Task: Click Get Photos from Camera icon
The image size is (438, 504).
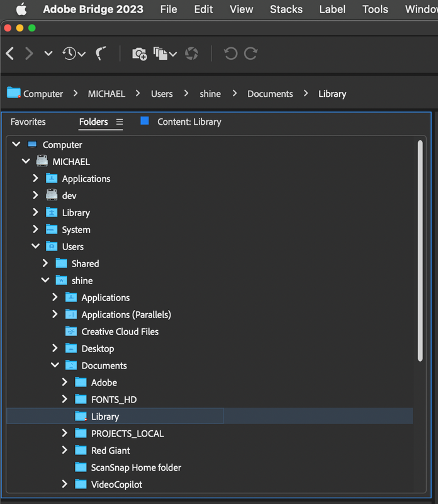Action: tap(139, 54)
